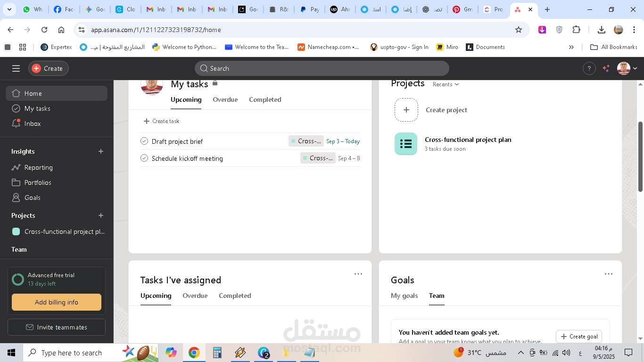Click the Create goal button
Image resolution: width=644 pixels, height=362 pixels.
579,337
